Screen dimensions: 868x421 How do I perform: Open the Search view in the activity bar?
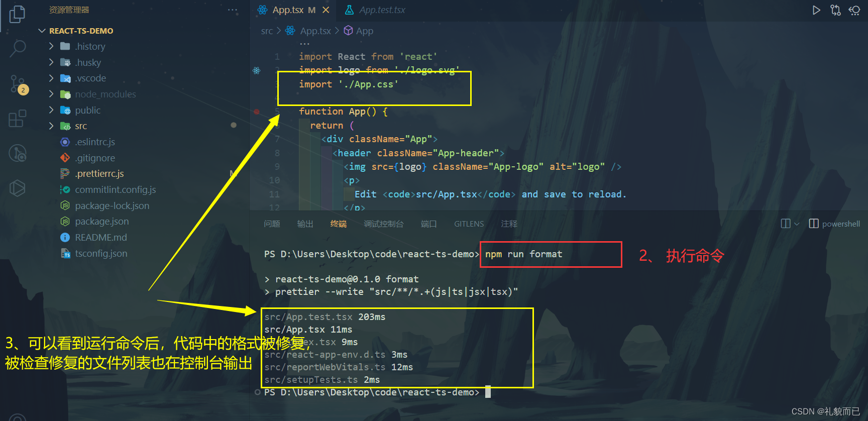(x=18, y=49)
